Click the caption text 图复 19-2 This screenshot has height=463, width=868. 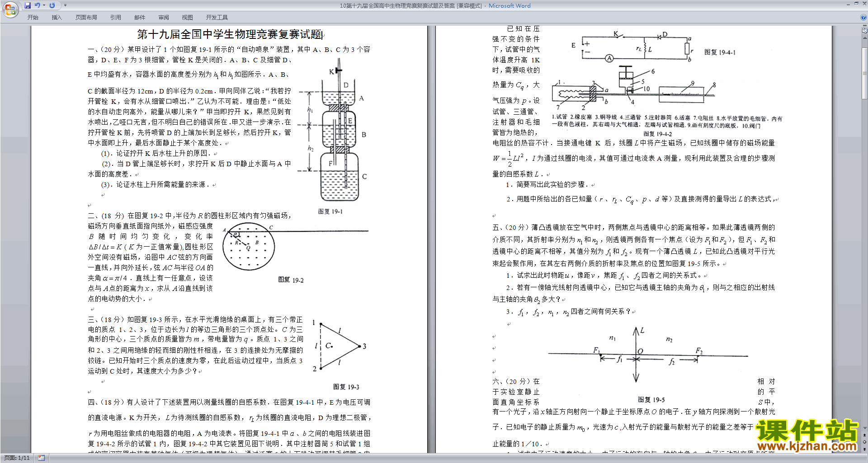[x=291, y=280]
